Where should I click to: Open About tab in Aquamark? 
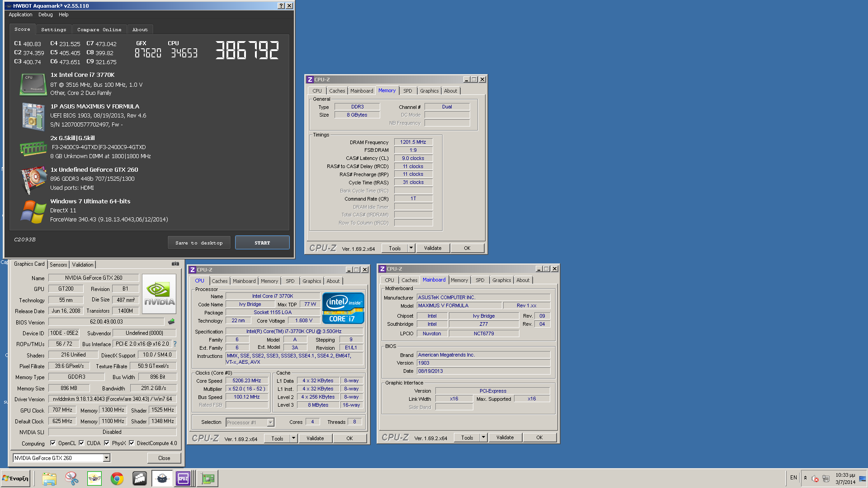coord(140,30)
